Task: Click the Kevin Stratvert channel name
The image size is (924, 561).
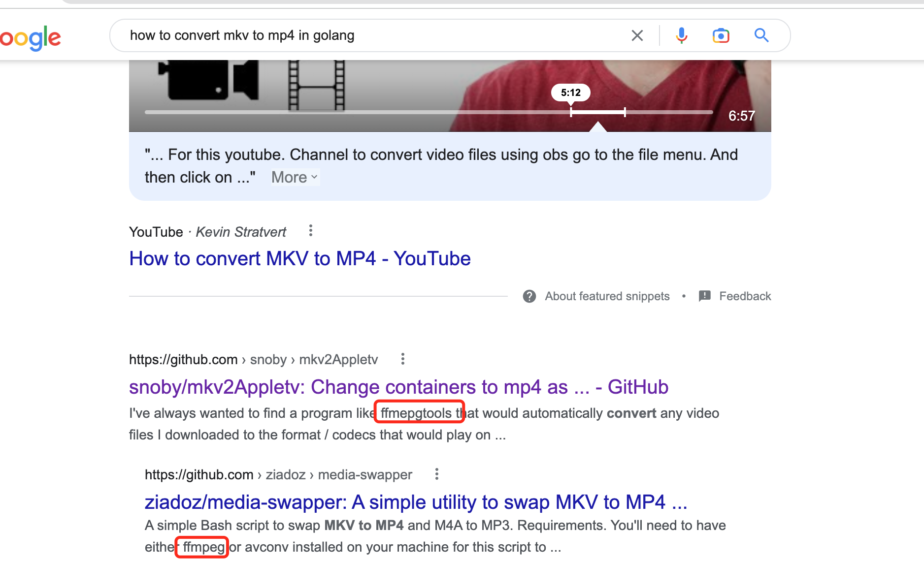Action: pos(241,232)
